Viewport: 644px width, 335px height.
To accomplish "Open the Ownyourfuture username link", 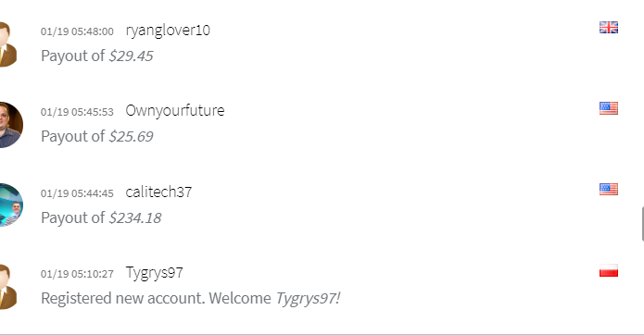I will (x=175, y=110).
